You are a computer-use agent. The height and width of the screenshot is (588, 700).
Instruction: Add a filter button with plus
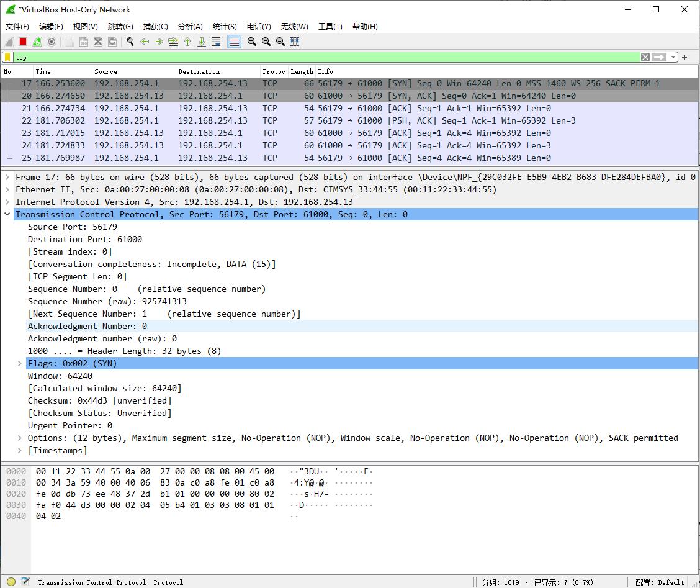click(x=685, y=57)
